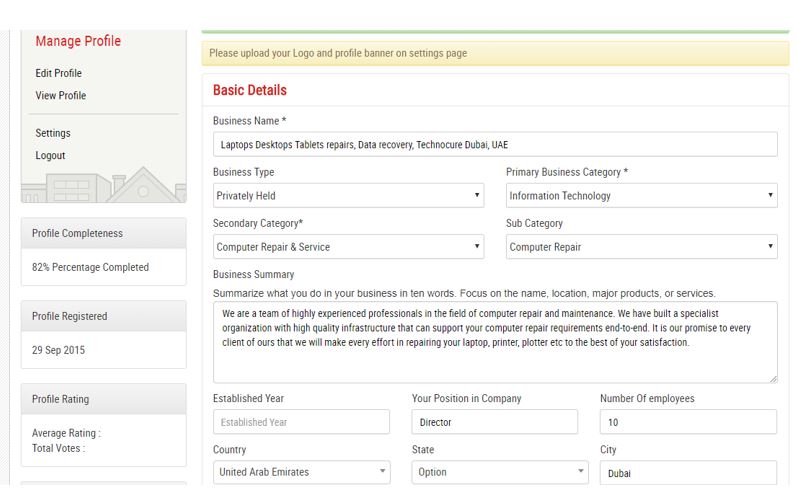
Task: Expand the Business Type dropdown
Action: (348, 196)
